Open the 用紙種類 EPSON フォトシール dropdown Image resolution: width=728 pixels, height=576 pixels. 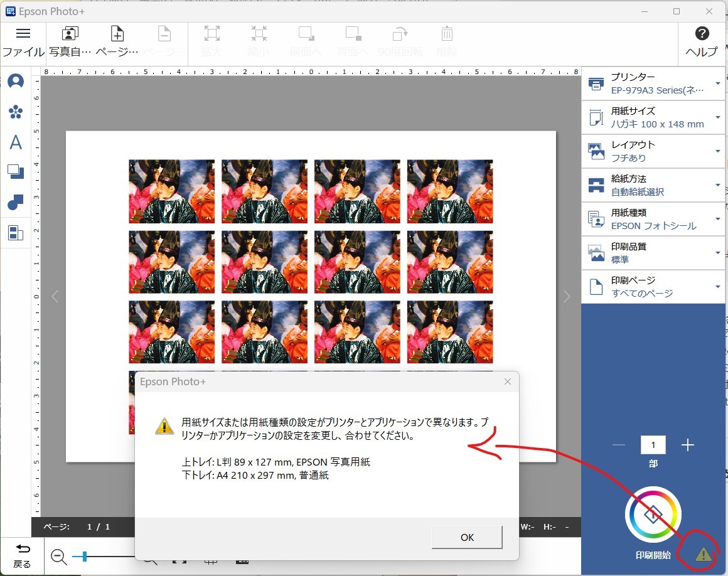[653, 219]
